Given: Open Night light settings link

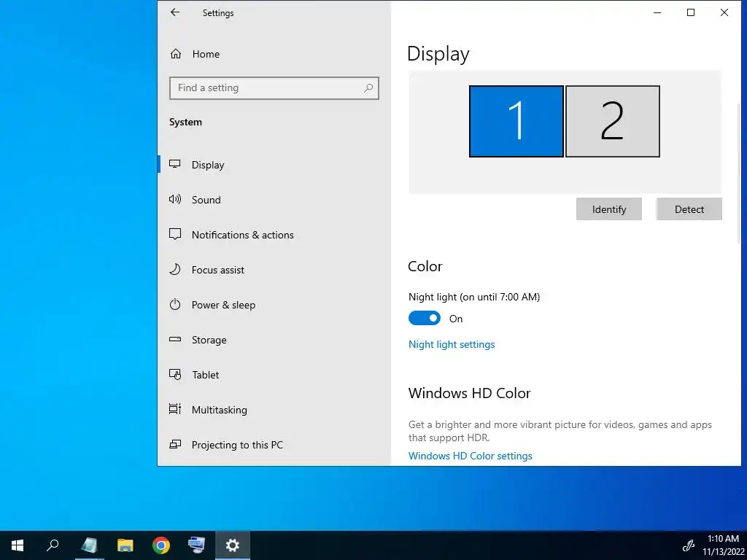Looking at the screenshot, I should pos(452,344).
